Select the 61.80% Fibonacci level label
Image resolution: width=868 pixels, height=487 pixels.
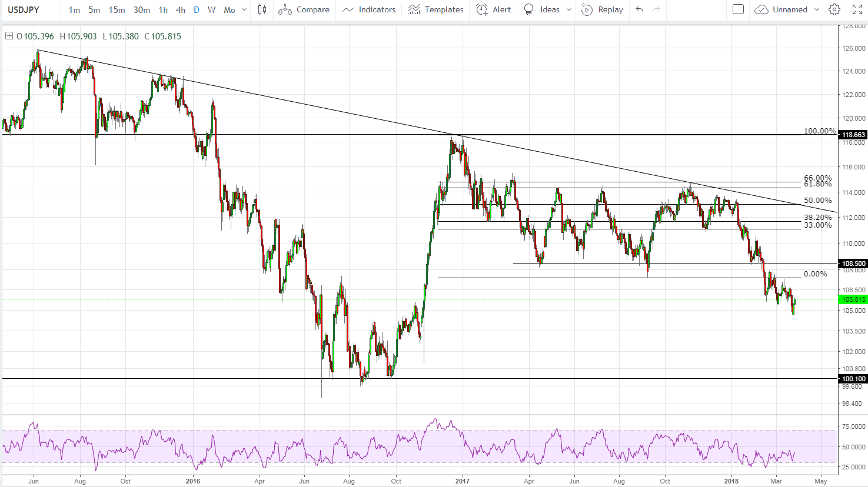pos(818,184)
